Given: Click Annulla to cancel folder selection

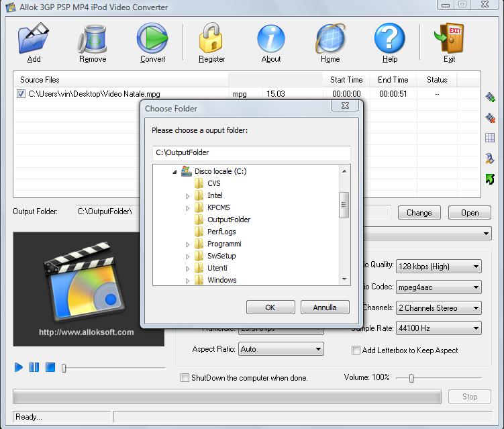Looking at the screenshot, I should 325,307.
